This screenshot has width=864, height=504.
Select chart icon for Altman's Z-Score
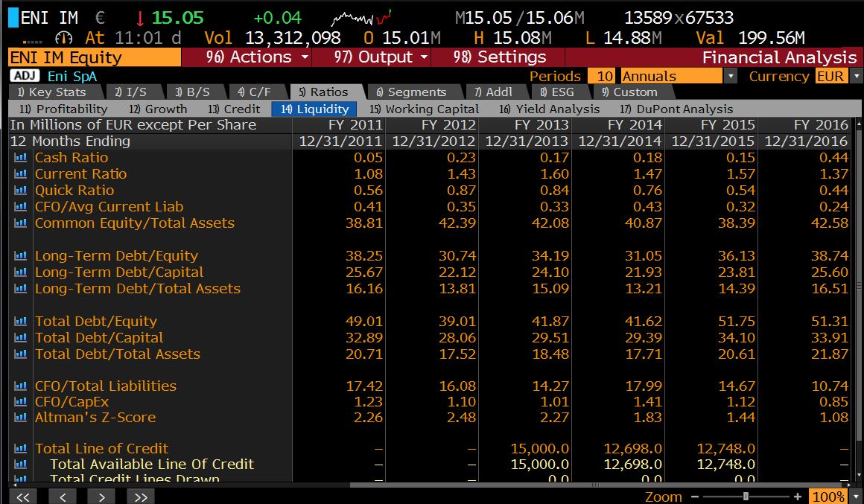click(x=20, y=418)
